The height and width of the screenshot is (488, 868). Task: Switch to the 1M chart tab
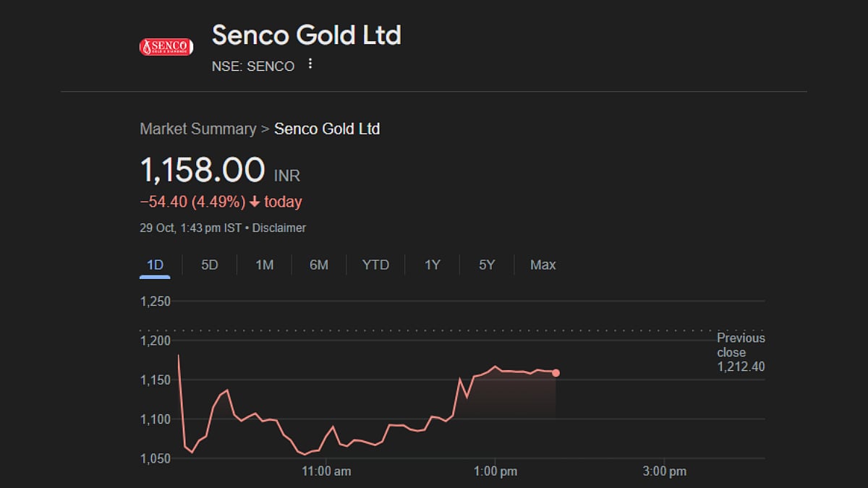(264, 265)
